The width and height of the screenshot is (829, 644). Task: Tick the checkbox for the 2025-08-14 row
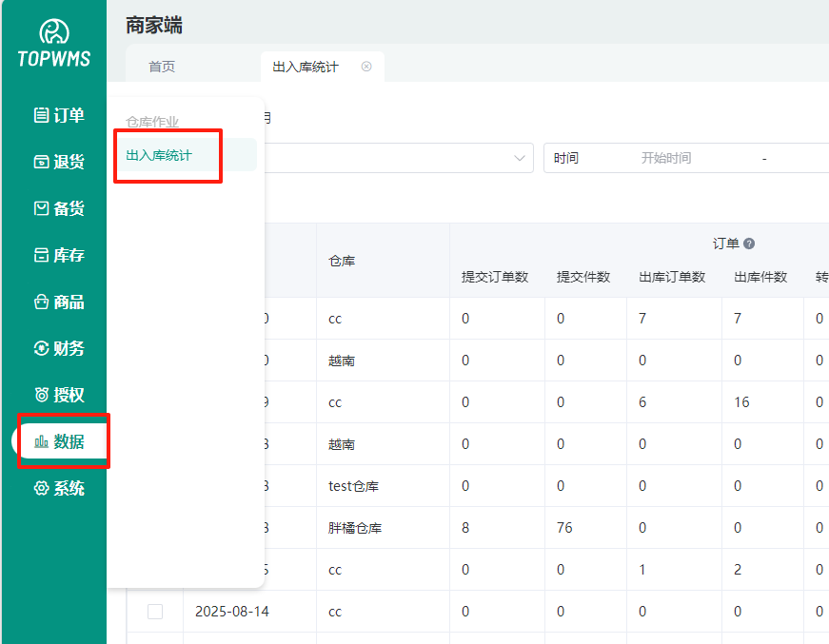155,612
